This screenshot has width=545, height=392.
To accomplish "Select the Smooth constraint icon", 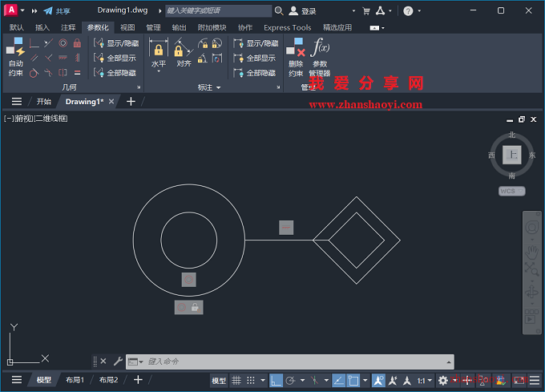I will pos(48,73).
